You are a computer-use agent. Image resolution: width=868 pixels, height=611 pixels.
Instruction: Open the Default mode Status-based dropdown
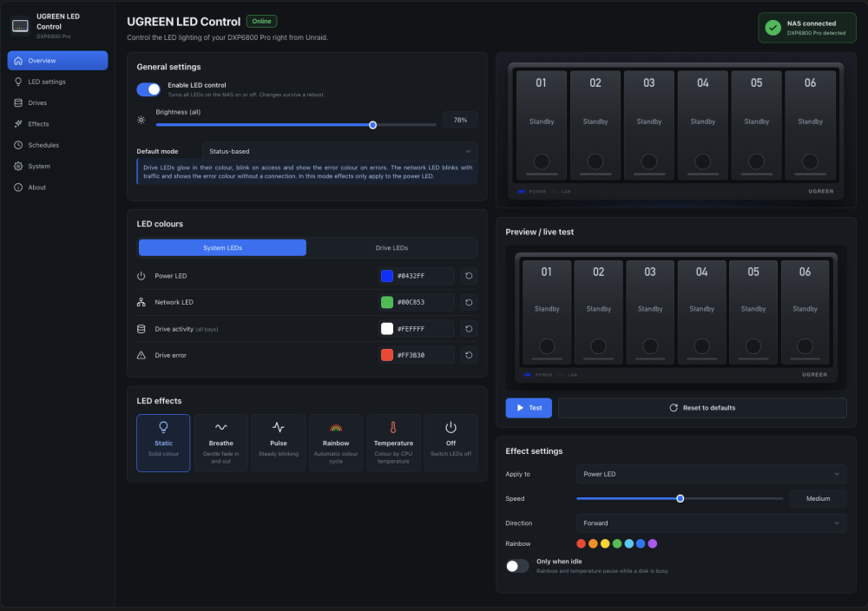(339, 151)
